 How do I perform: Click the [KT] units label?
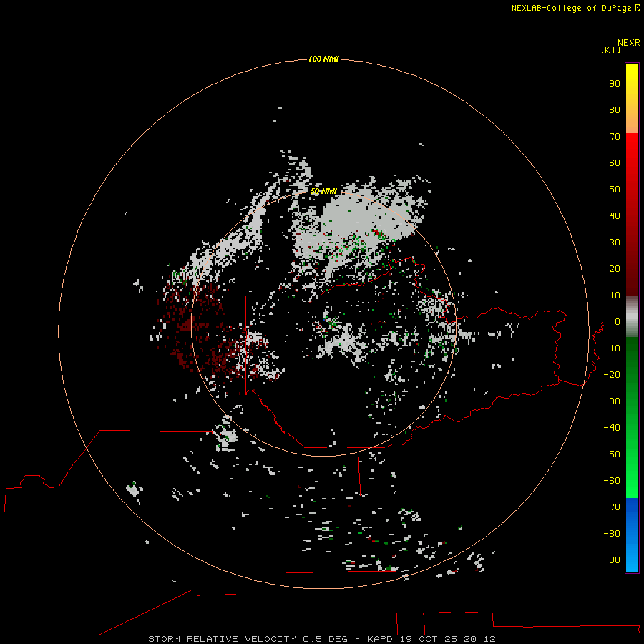click(x=611, y=49)
